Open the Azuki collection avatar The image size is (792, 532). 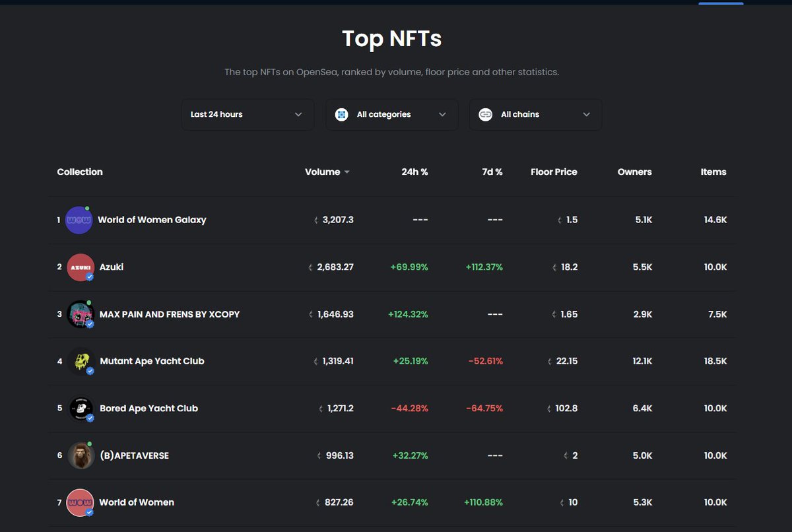[81, 267]
